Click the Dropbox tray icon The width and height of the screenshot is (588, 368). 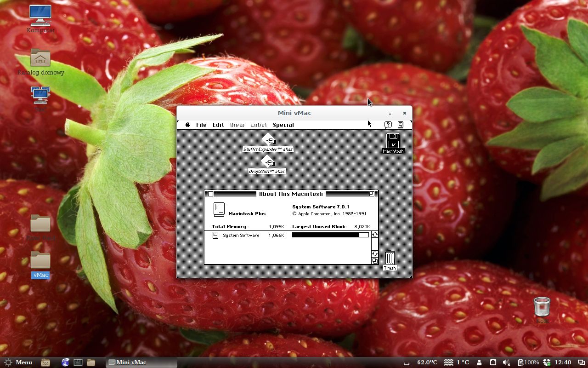point(547,362)
